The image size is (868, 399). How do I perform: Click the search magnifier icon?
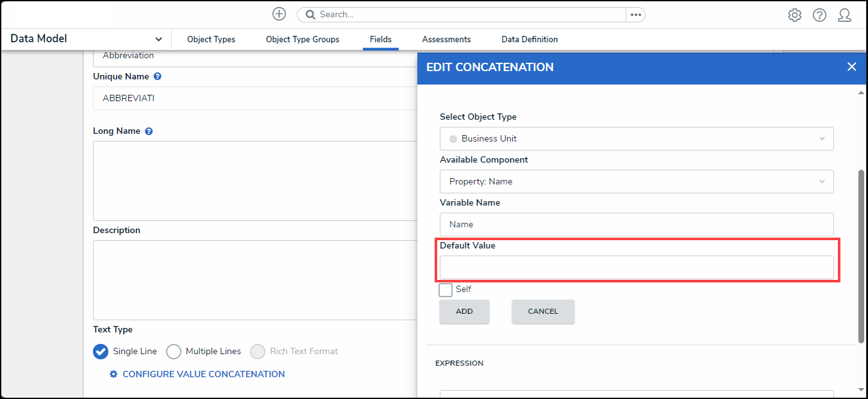point(310,15)
